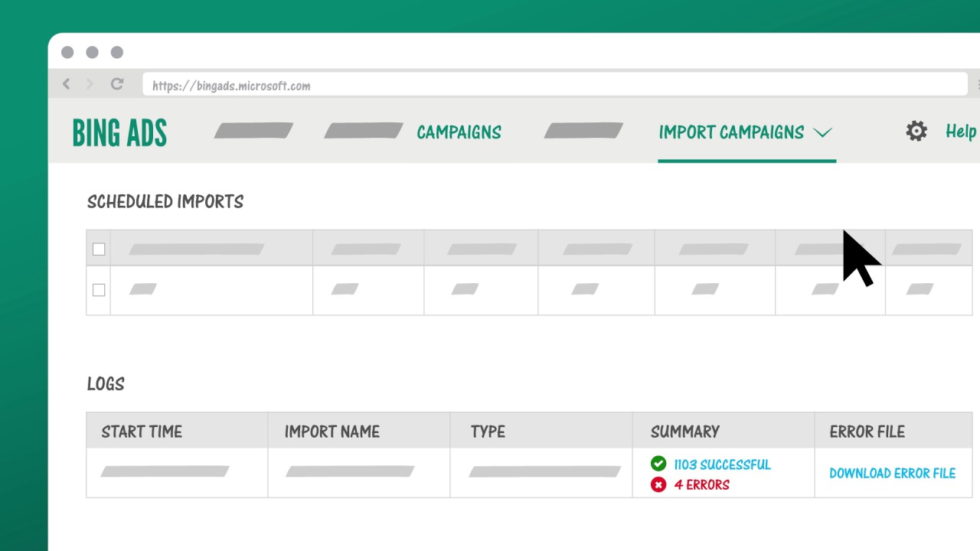
Task: Toggle the scheduled imports header checkbox
Action: point(99,249)
